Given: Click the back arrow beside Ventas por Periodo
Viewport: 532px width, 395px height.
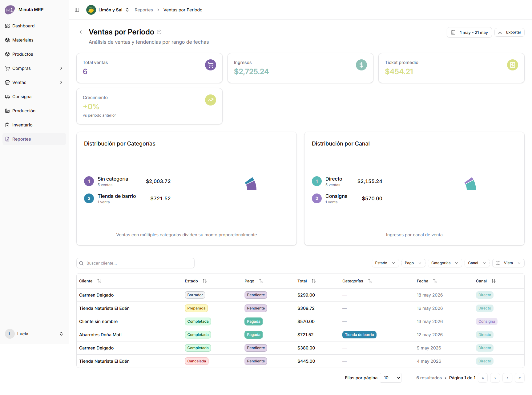Looking at the screenshot, I should click(81, 32).
